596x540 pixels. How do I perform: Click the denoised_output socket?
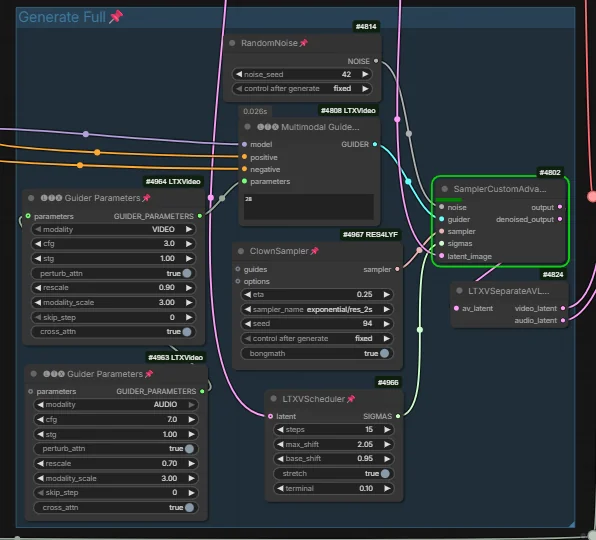(560, 219)
